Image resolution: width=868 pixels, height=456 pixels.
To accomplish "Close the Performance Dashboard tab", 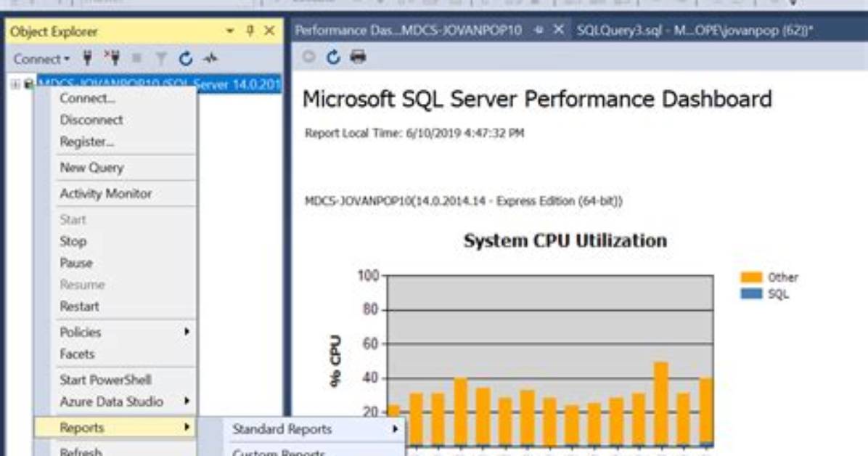I will (559, 29).
